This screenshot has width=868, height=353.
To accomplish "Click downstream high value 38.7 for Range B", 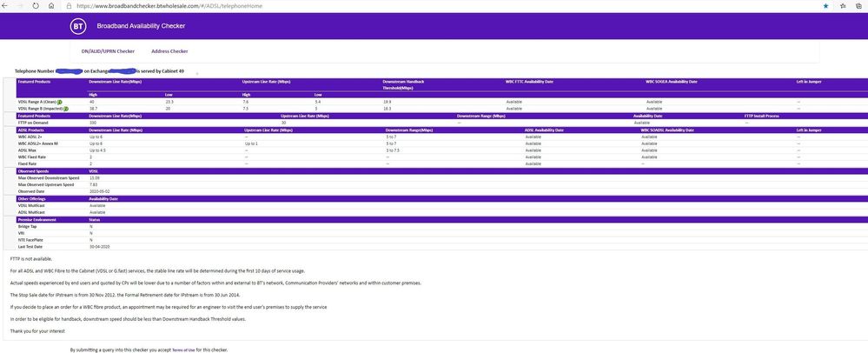I will click(93, 109).
